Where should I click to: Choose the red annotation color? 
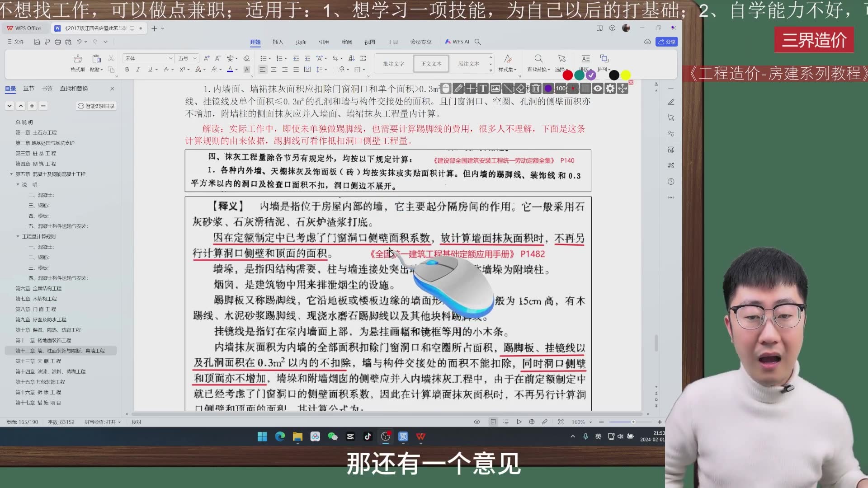point(568,75)
